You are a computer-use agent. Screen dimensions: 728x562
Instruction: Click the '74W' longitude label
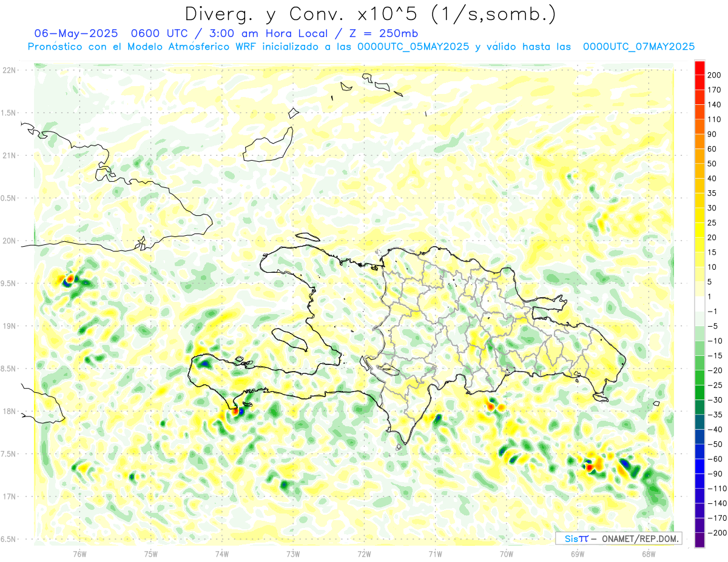222,554
